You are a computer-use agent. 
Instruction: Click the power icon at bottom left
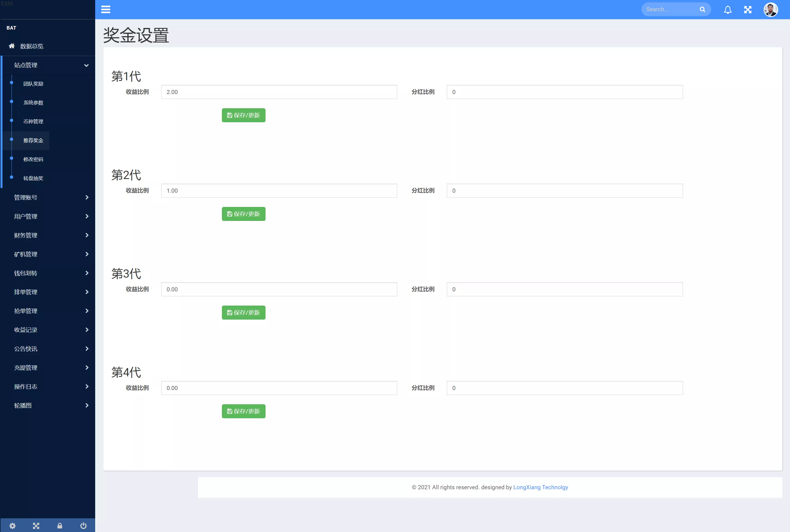pos(83,525)
